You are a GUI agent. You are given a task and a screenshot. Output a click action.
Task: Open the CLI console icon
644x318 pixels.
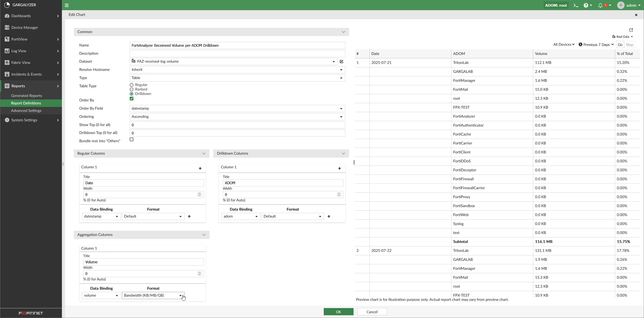click(576, 5)
